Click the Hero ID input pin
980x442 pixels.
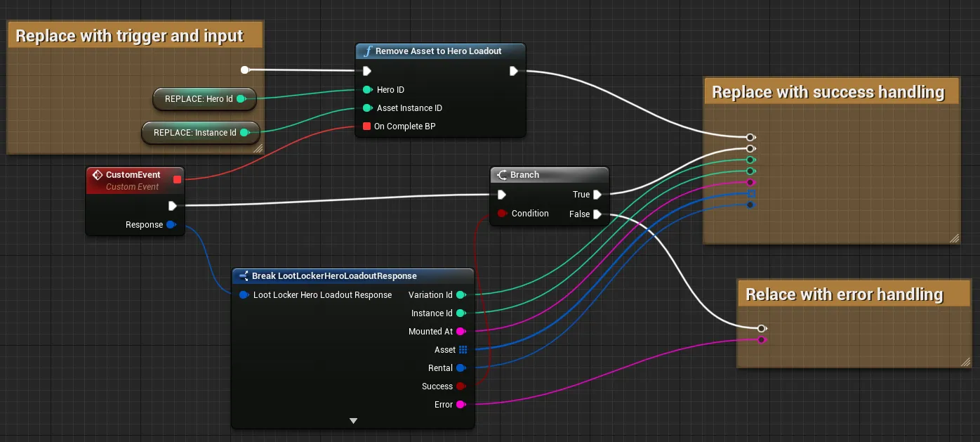(x=366, y=90)
